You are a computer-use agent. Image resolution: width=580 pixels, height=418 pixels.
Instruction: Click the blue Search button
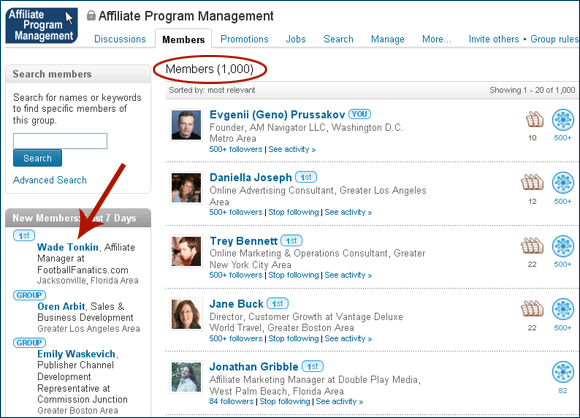37,158
